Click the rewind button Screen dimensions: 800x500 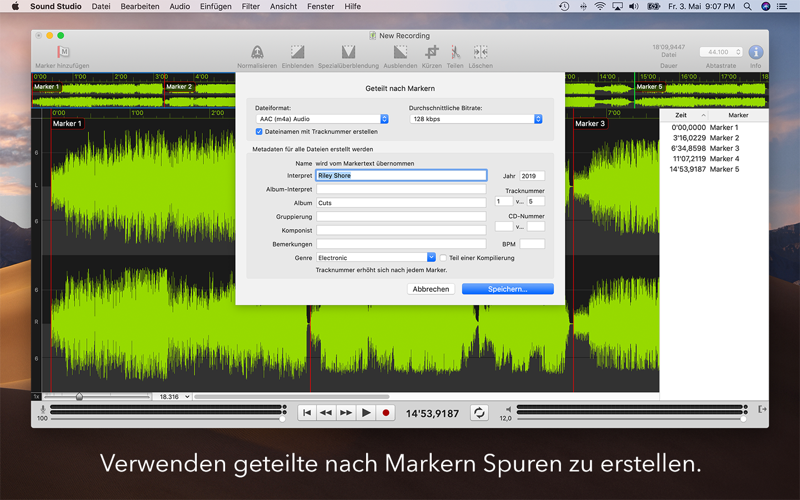326,413
